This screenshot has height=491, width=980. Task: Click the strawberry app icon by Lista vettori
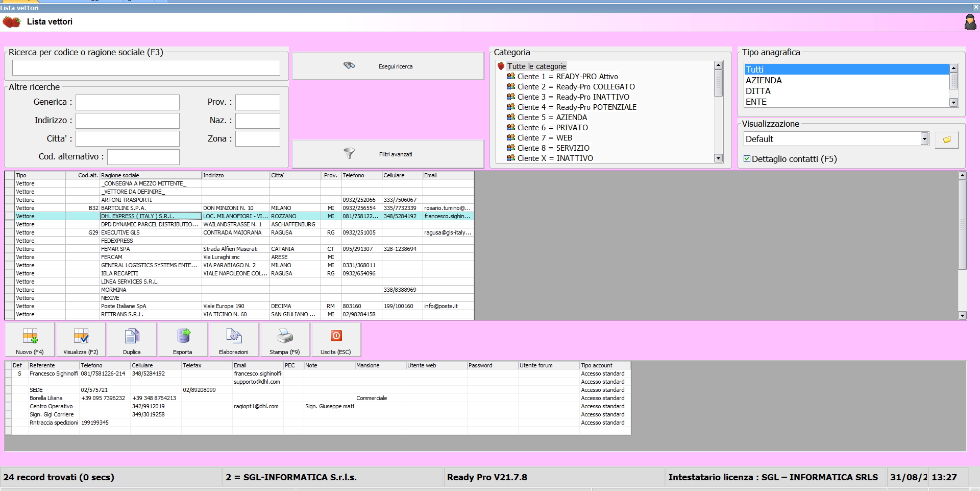(12, 22)
